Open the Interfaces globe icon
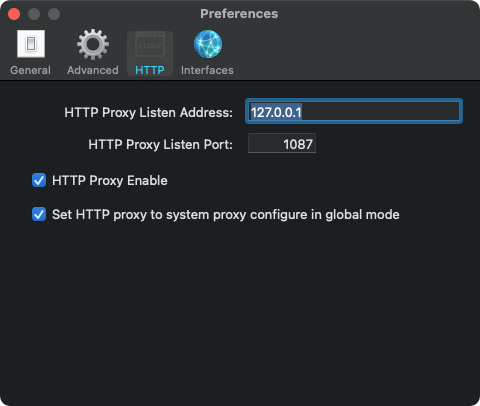The width and height of the screenshot is (480, 406). point(208,44)
